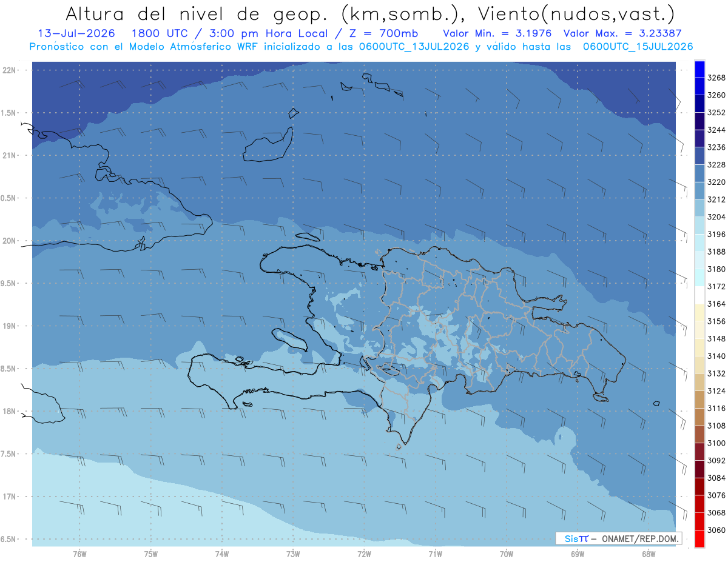Click the "0600UTC_13JUL2026" initialization time
This screenshot has width=728, height=562.
pyautogui.click(x=413, y=47)
